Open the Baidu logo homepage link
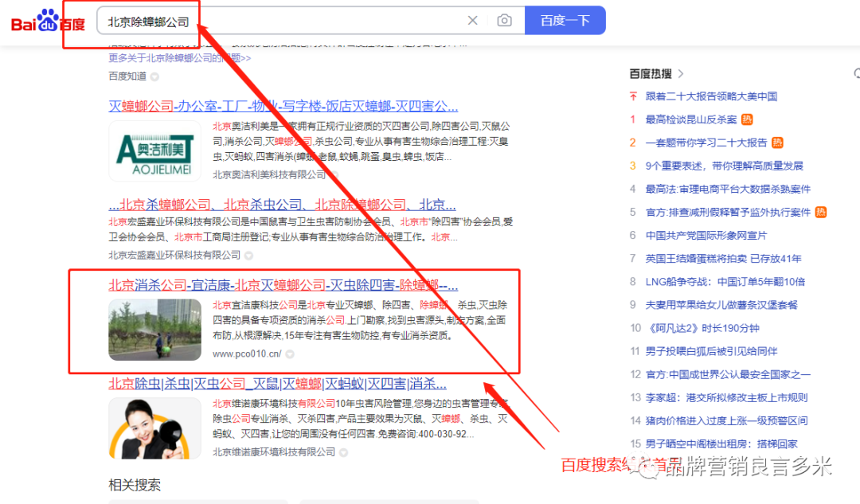The width and height of the screenshot is (860, 504). 49,21
